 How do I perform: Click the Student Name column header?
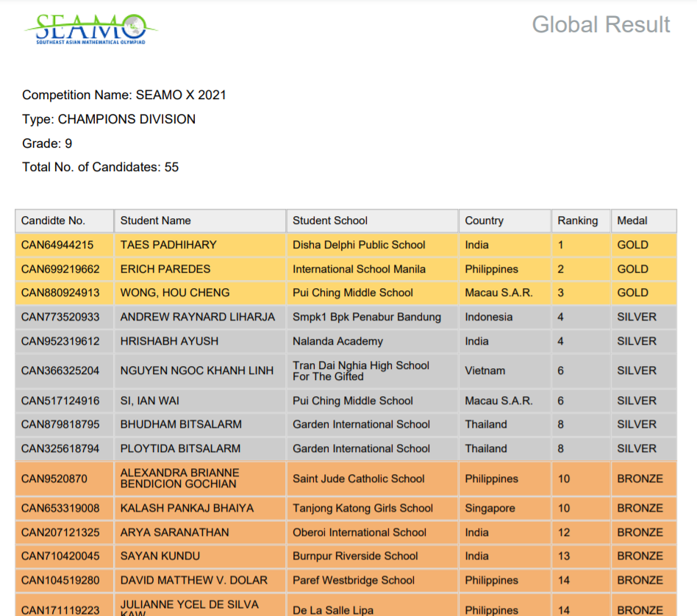[155, 221]
